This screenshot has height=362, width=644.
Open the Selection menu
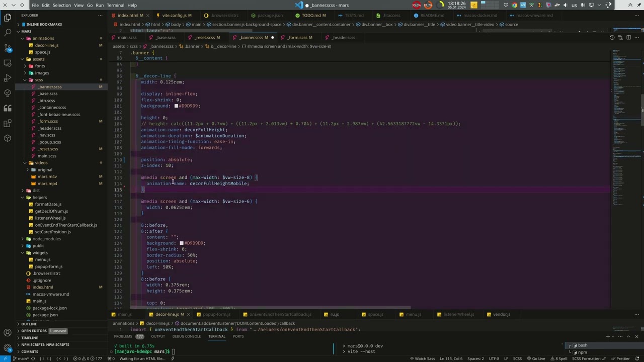62,5
